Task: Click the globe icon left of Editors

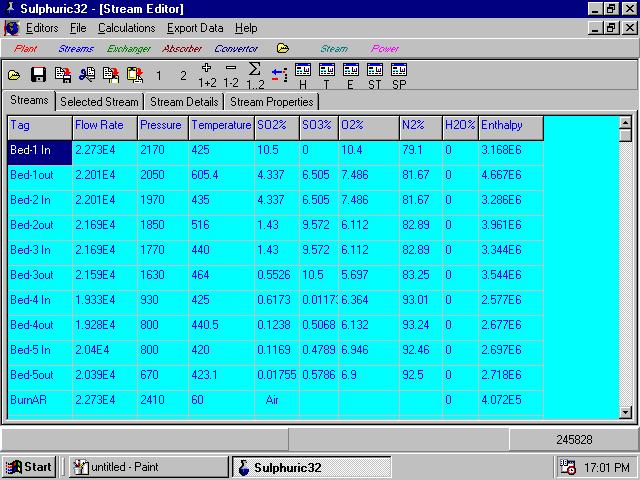Action: tap(12, 28)
